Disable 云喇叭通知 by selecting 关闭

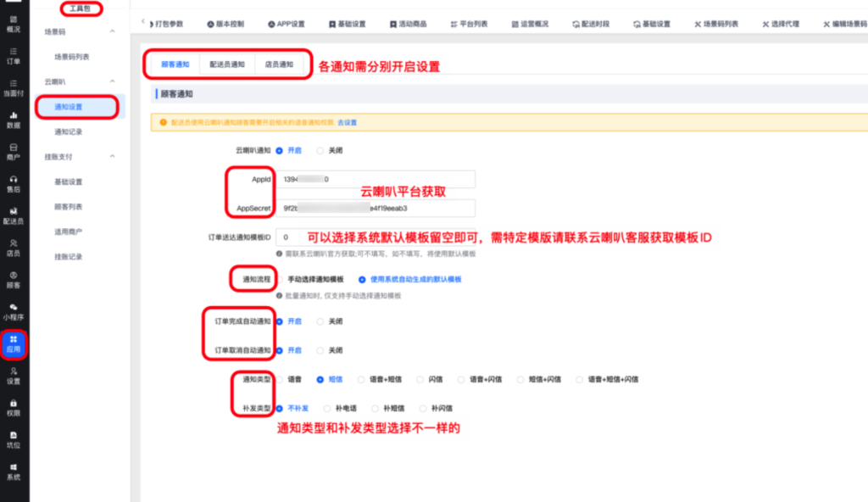pos(320,150)
